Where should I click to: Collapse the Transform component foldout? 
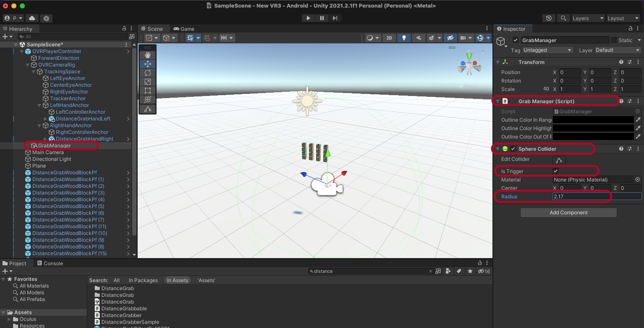coord(498,62)
